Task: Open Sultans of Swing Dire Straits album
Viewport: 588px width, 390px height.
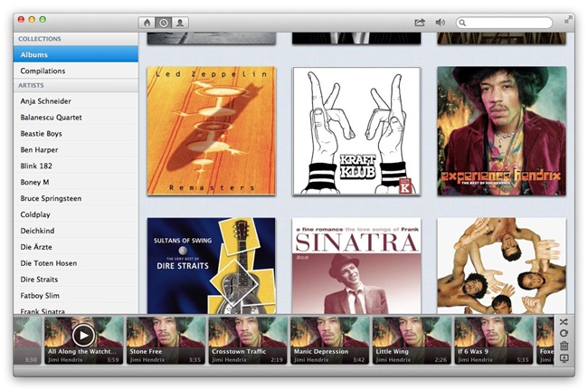Action: 211,265
